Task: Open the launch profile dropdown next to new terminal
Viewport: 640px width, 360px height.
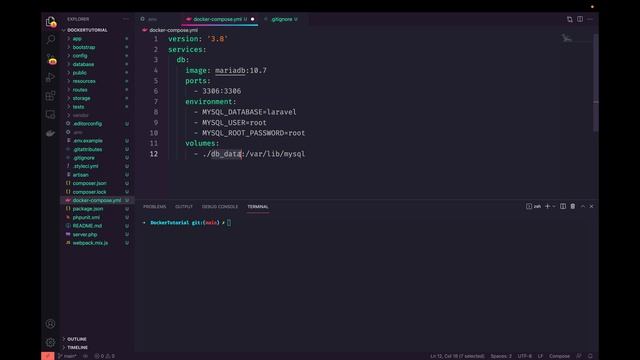Action: (554, 207)
